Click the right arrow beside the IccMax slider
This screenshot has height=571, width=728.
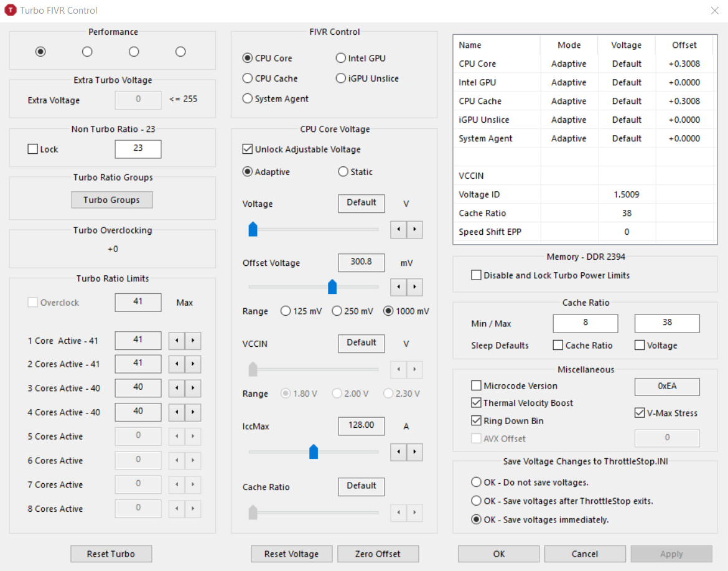click(x=414, y=452)
